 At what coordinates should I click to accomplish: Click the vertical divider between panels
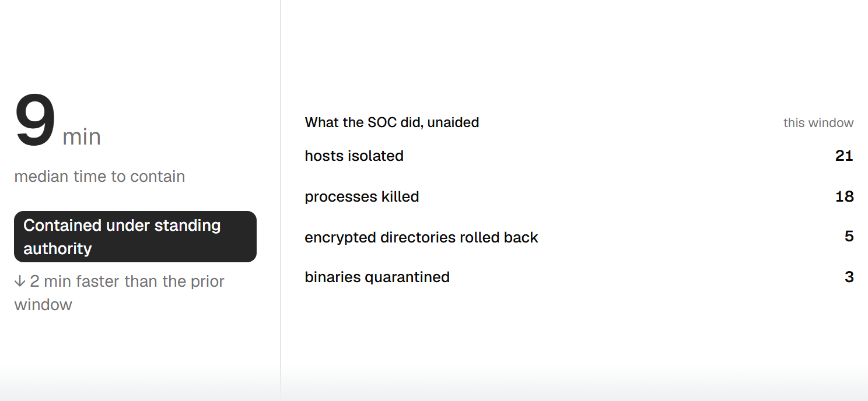[281, 200]
